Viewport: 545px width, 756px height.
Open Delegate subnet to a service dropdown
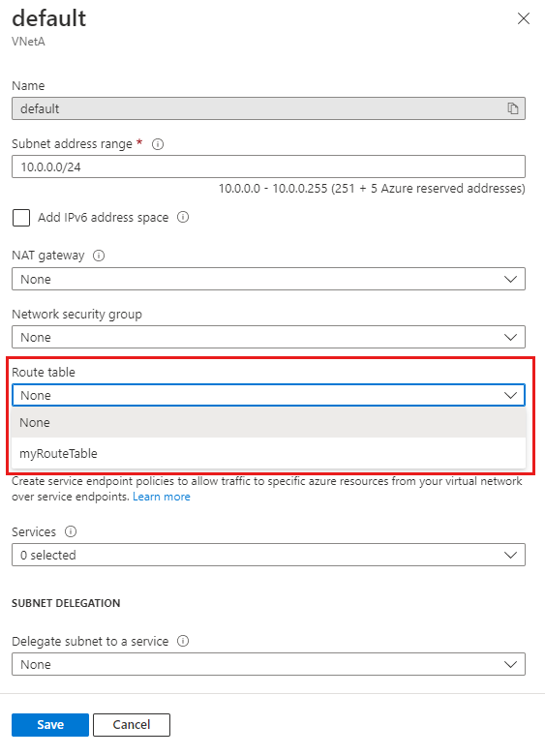(269, 664)
